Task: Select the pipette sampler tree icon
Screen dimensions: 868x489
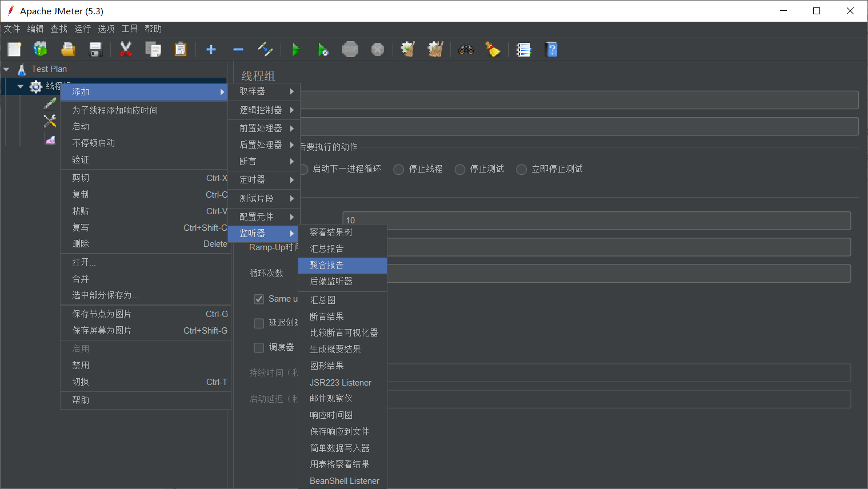Action: (50, 103)
